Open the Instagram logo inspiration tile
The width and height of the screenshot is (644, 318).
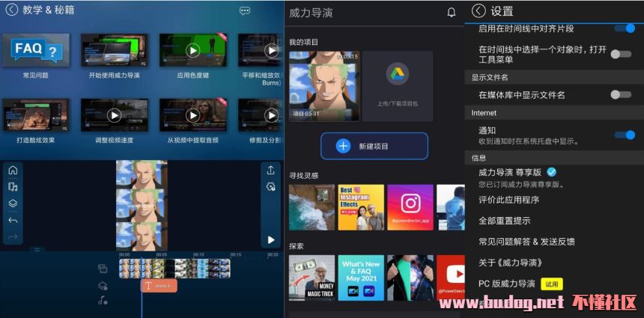(x=410, y=207)
